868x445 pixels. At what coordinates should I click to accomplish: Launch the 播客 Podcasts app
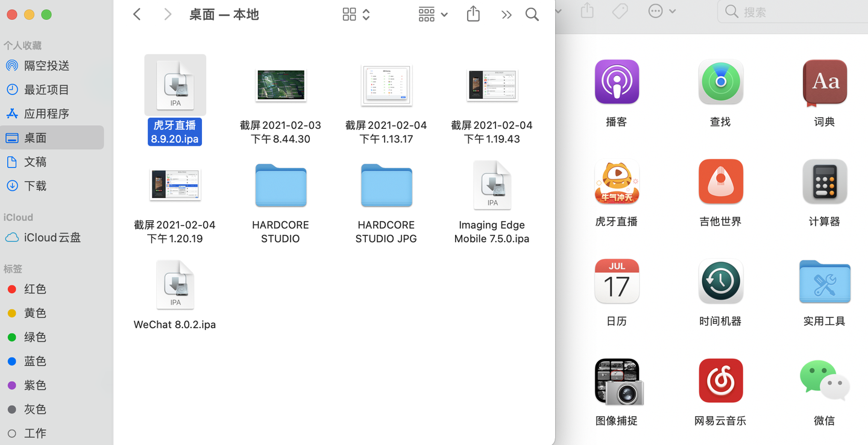tap(616, 81)
